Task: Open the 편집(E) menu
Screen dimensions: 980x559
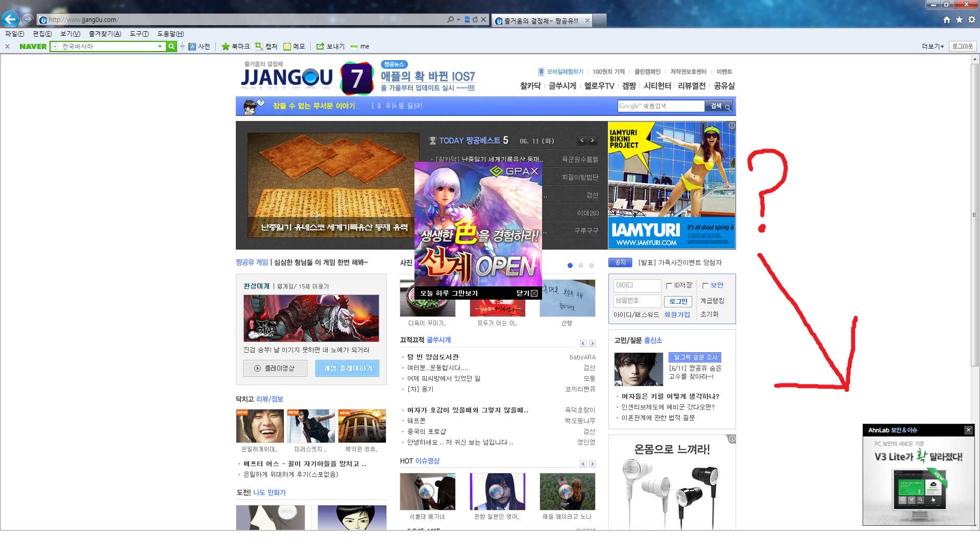Action: click(x=42, y=34)
